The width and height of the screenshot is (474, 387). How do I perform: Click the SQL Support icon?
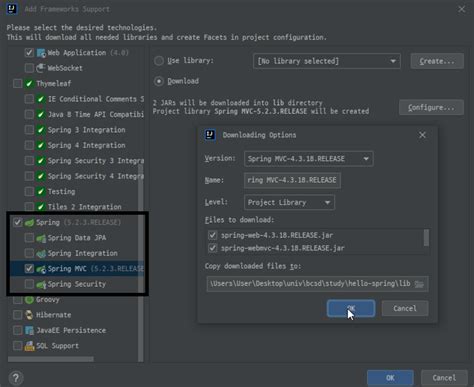[x=29, y=346]
